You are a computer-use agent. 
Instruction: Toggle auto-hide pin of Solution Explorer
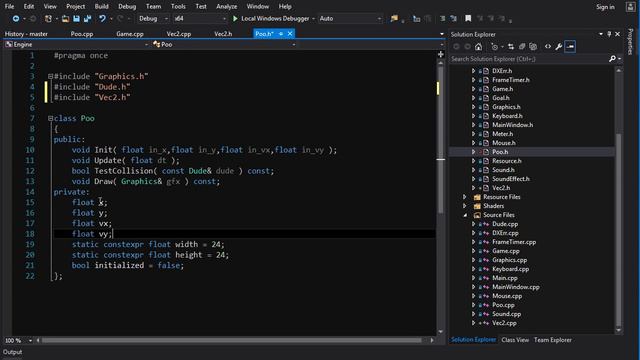[x=609, y=35]
